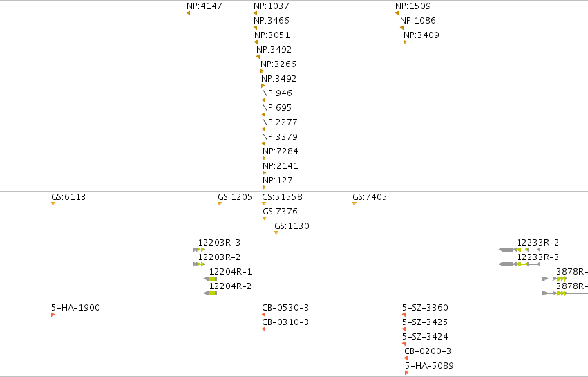This screenshot has width=588, height=377.
Task: Click the red marker under 5-SZ-3425
Action: [x=404, y=329]
